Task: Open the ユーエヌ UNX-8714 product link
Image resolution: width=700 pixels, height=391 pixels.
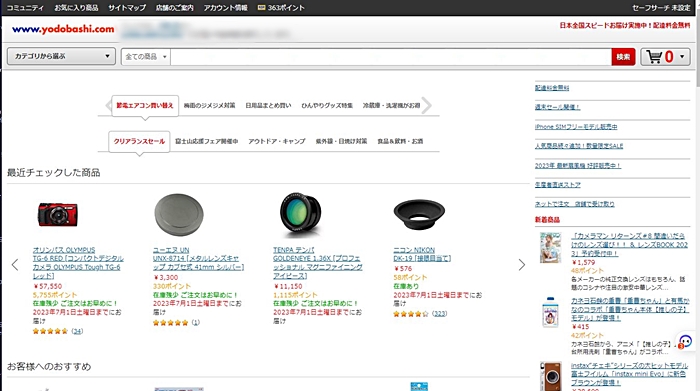Action: (198, 258)
